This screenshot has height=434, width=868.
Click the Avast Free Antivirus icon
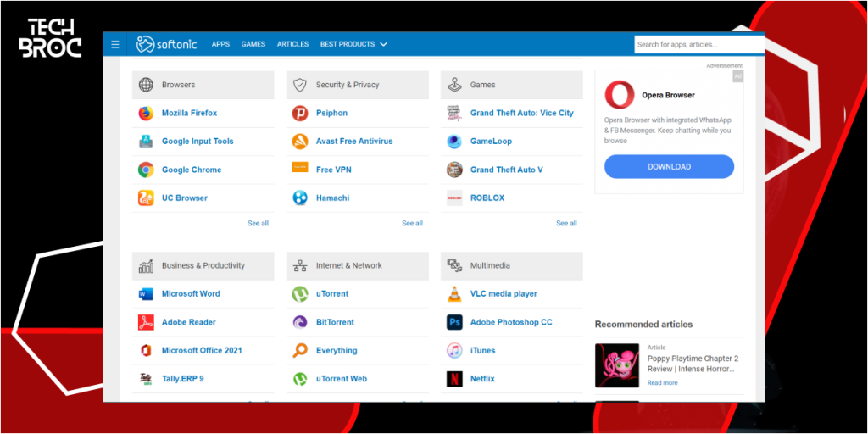pyautogui.click(x=300, y=142)
